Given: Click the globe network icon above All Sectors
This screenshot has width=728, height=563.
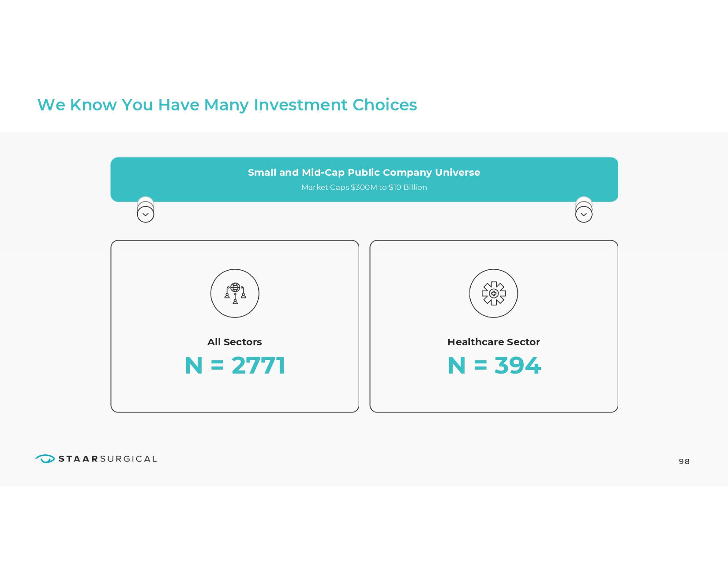Looking at the screenshot, I should 235,293.
